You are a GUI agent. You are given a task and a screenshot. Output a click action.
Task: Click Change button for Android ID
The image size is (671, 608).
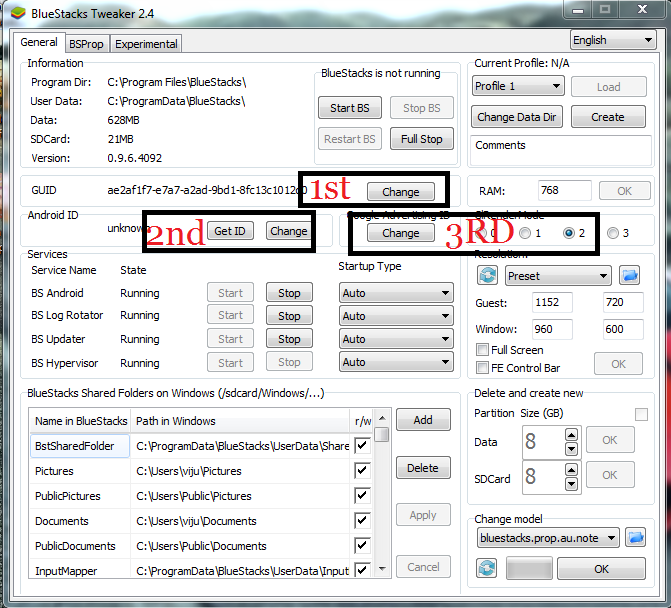(289, 231)
